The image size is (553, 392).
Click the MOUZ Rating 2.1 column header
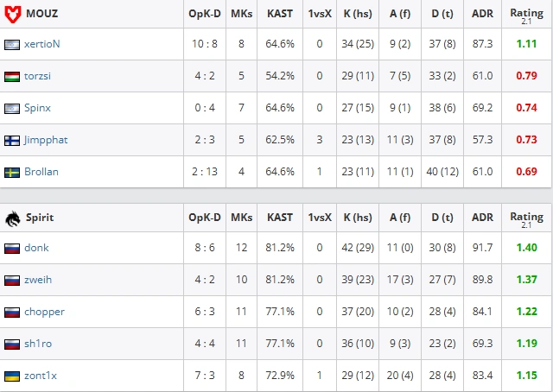(x=526, y=16)
